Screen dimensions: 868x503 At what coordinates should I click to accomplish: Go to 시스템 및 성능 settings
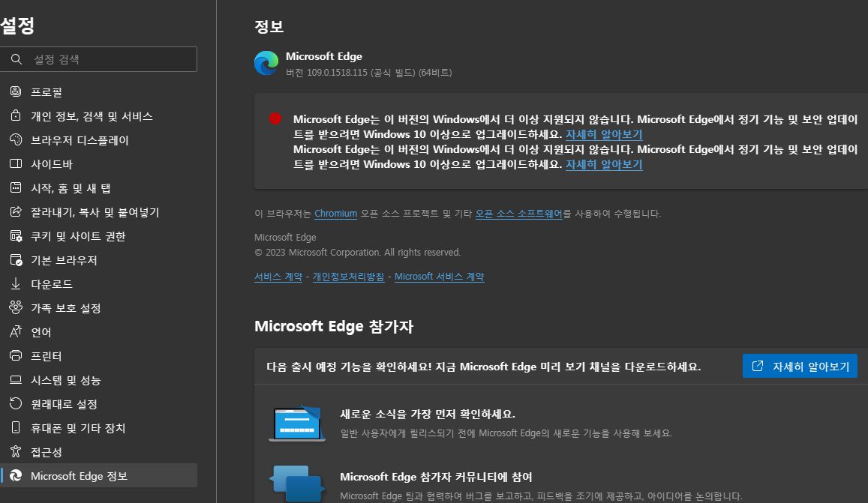pos(98,379)
